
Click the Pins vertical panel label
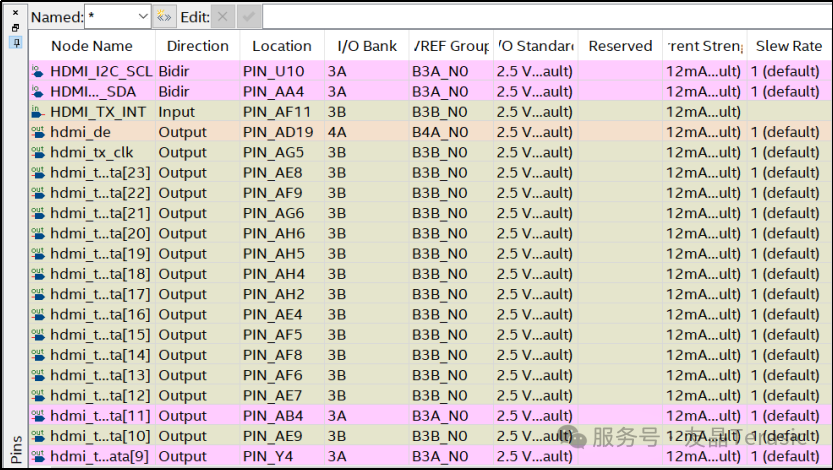(x=16, y=449)
